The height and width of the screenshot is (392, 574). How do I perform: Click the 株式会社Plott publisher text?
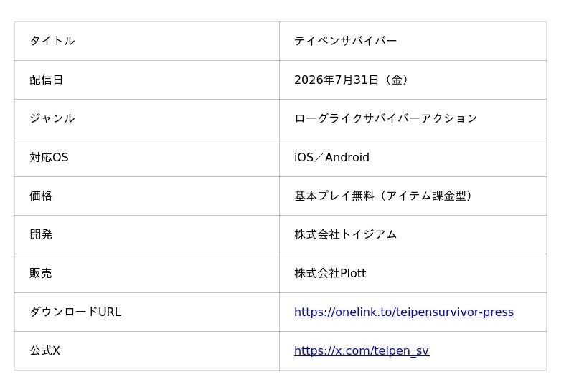pos(330,273)
